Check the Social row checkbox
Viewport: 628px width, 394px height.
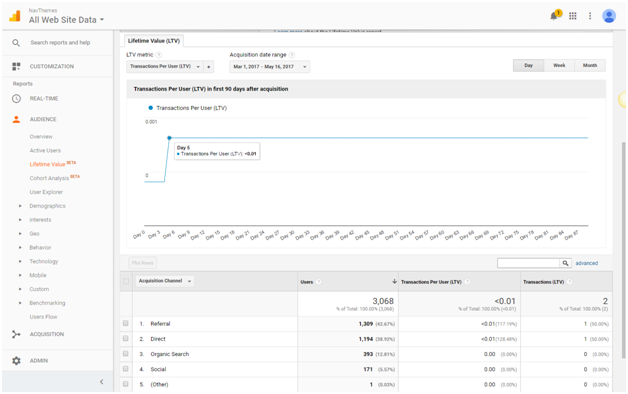[x=126, y=369]
